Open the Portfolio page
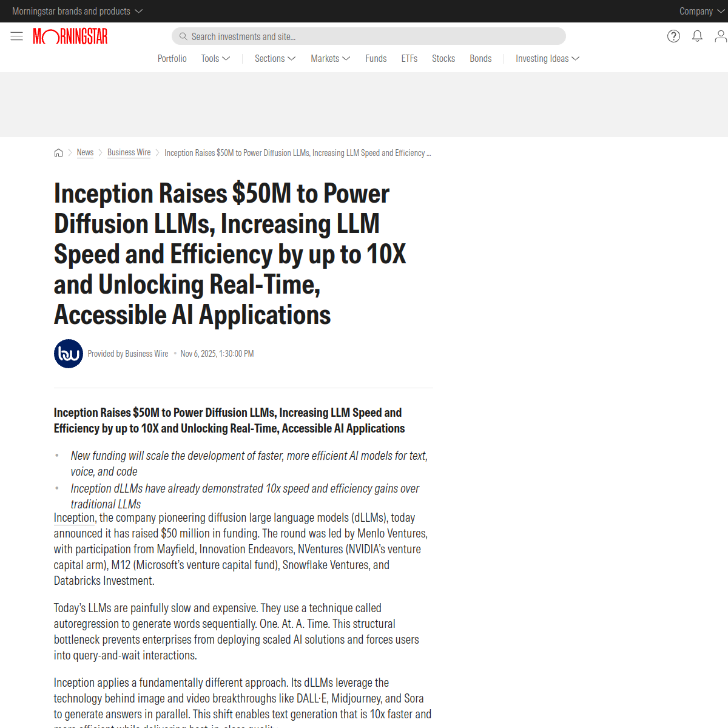 tap(172, 58)
